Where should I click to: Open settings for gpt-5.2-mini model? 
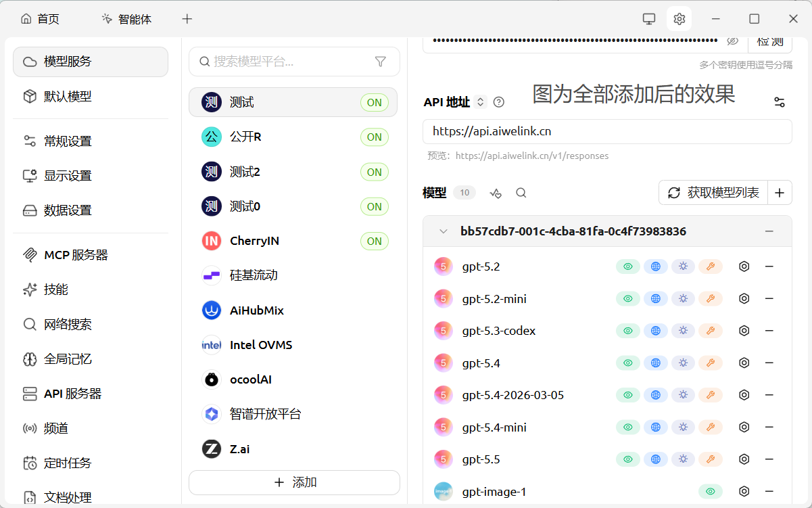744,298
